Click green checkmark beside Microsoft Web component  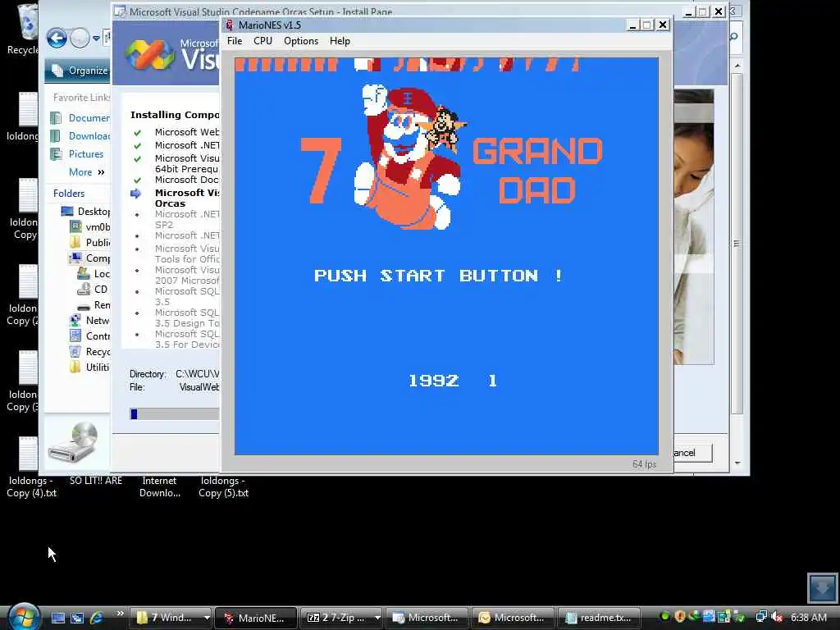[138, 132]
